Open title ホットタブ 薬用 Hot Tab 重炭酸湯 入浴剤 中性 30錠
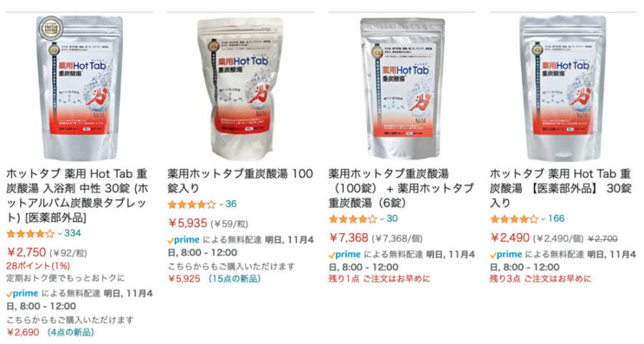The image size is (644, 344). click(x=77, y=195)
